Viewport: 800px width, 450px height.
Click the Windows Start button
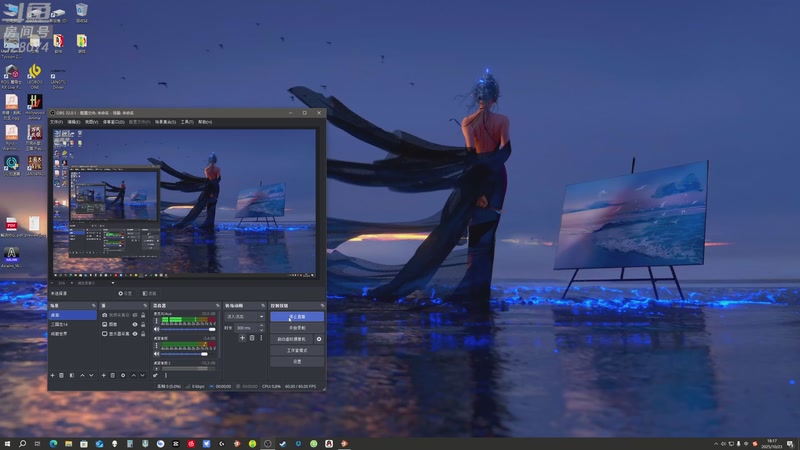[7, 444]
